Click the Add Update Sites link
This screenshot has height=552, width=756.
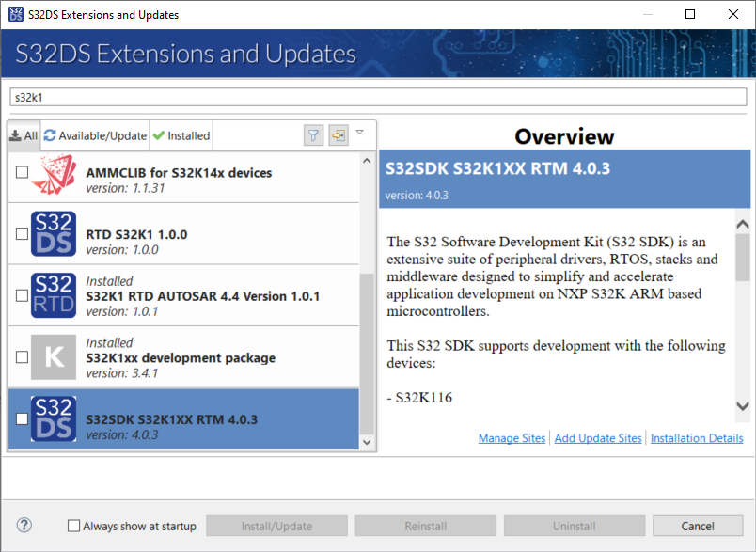click(x=598, y=438)
